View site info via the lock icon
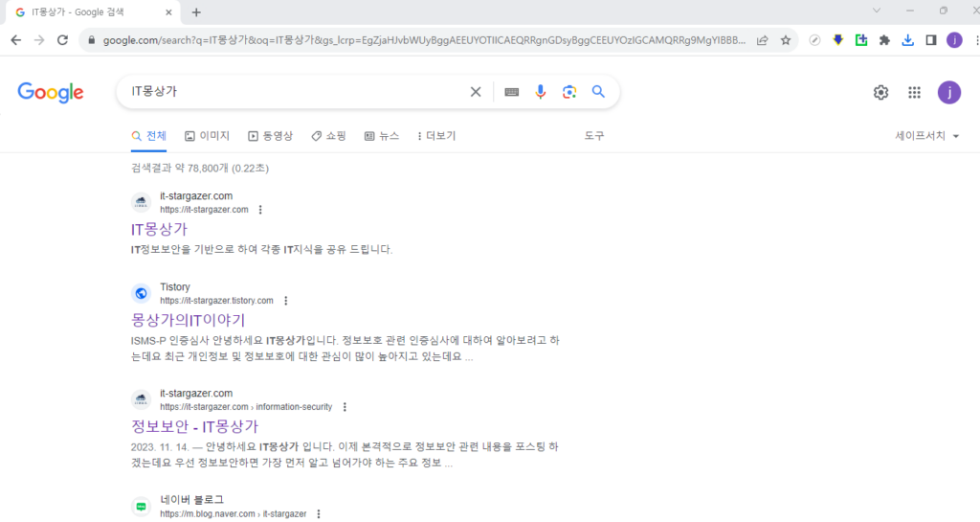The height and width of the screenshot is (522, 980). (91, 40)
